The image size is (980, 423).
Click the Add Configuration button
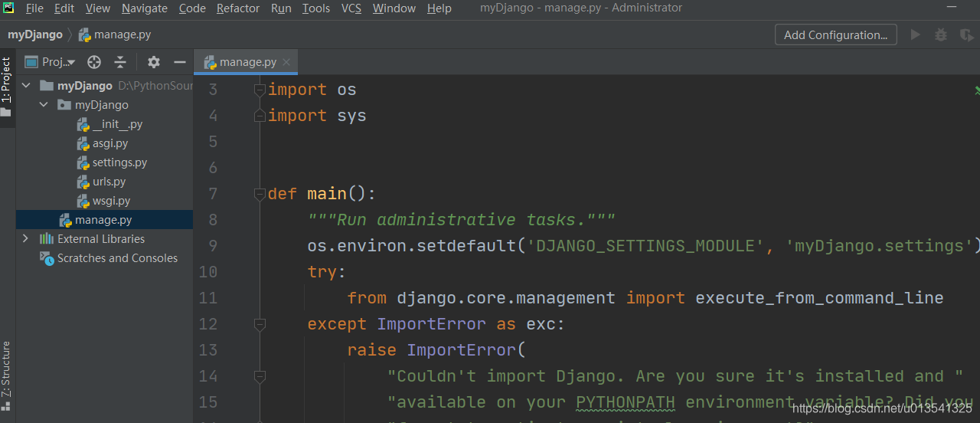pos(836,34)
